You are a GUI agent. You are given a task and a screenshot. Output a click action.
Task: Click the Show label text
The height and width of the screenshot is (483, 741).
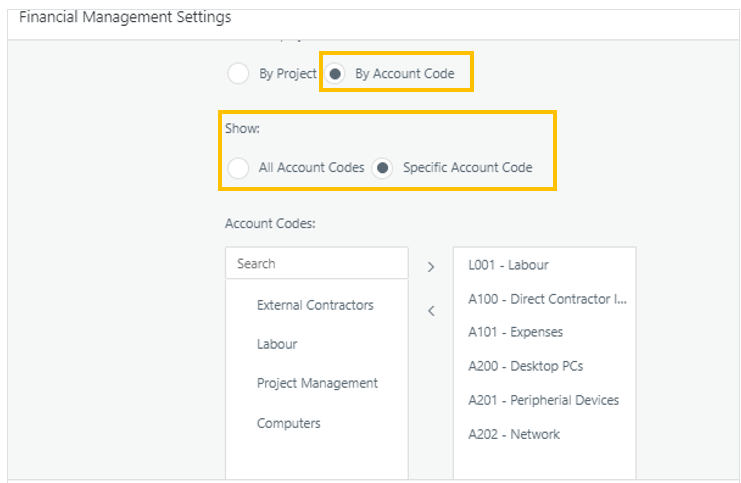pos(242,129)
